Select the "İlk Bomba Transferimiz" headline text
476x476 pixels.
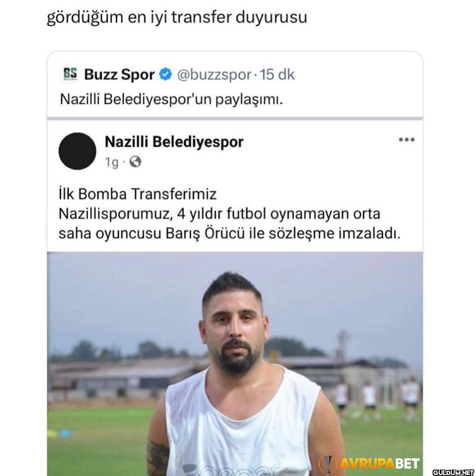coord(138,194)
